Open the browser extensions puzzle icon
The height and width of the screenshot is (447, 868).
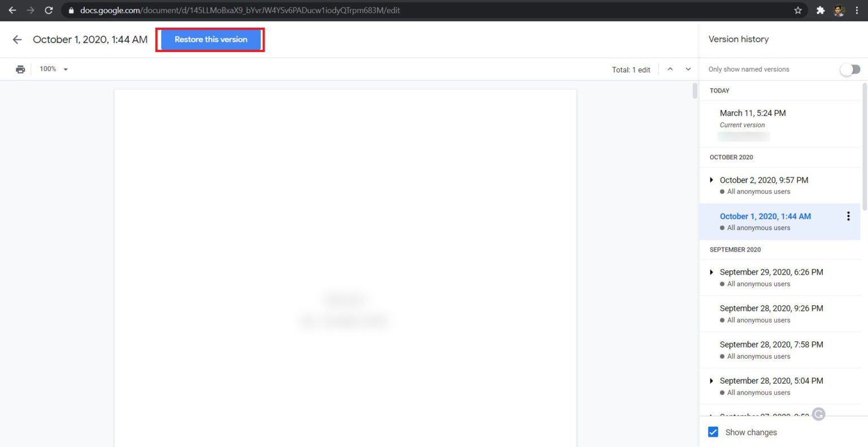coord(820,10)
